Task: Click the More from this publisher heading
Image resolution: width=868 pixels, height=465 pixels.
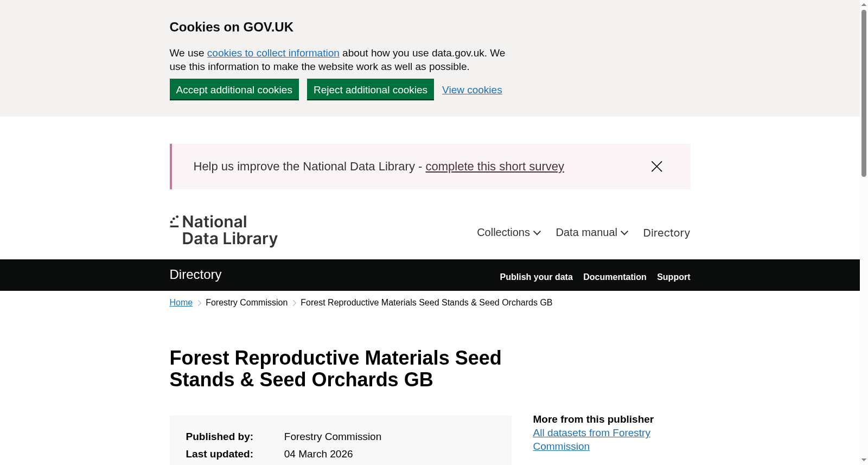Action: point(593,419)
